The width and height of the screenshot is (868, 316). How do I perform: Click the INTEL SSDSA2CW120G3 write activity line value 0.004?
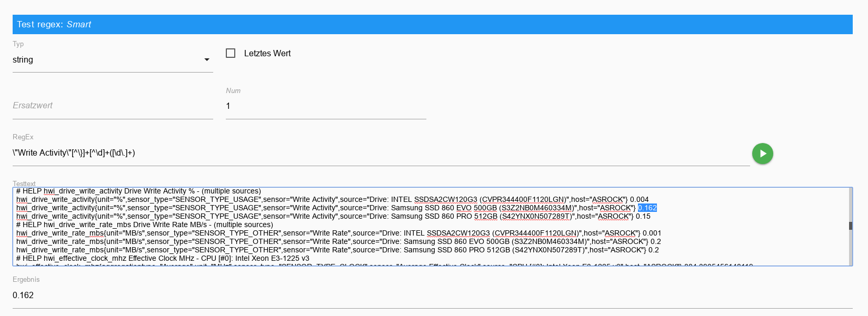[x=639, y=199]
